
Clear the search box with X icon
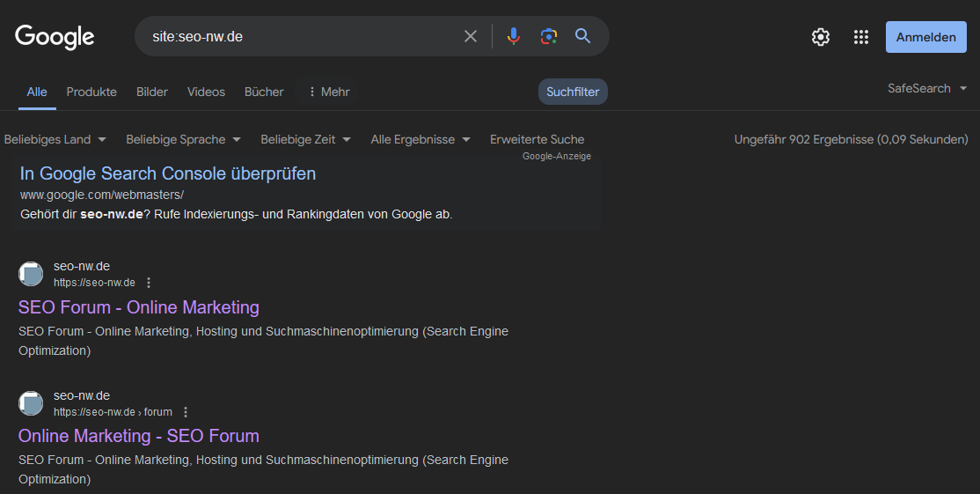[471, 36]
